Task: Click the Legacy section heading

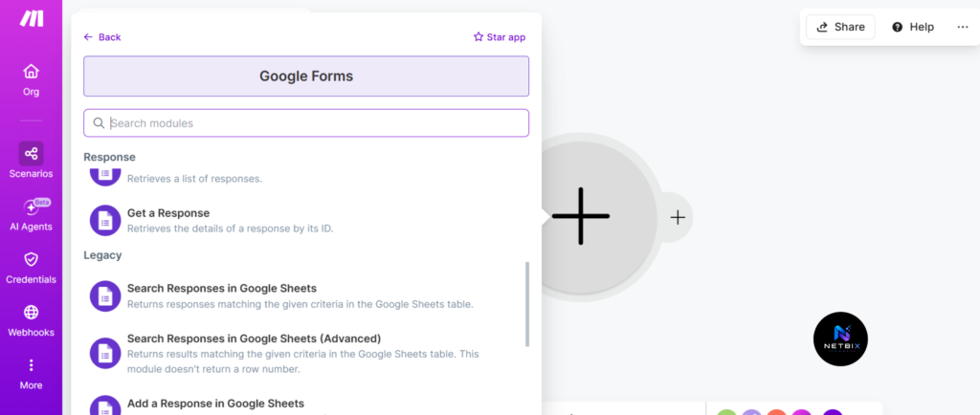Action: tap(102, 255)
